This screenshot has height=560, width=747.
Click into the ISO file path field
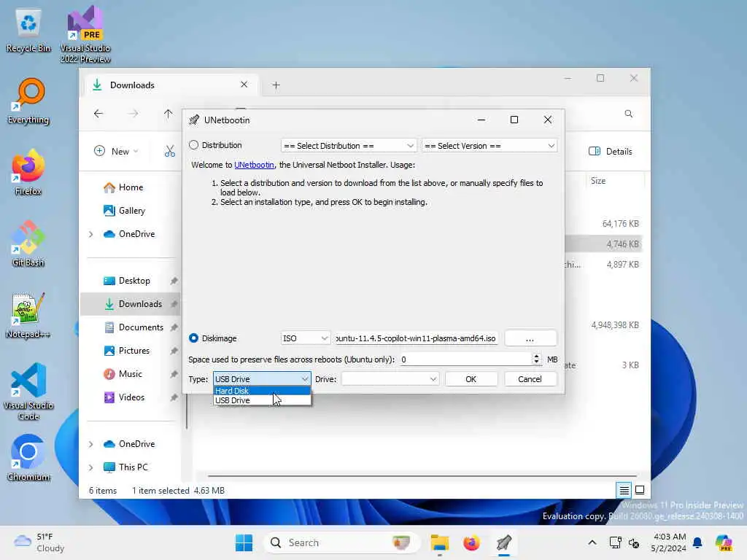tap(415, 338)
